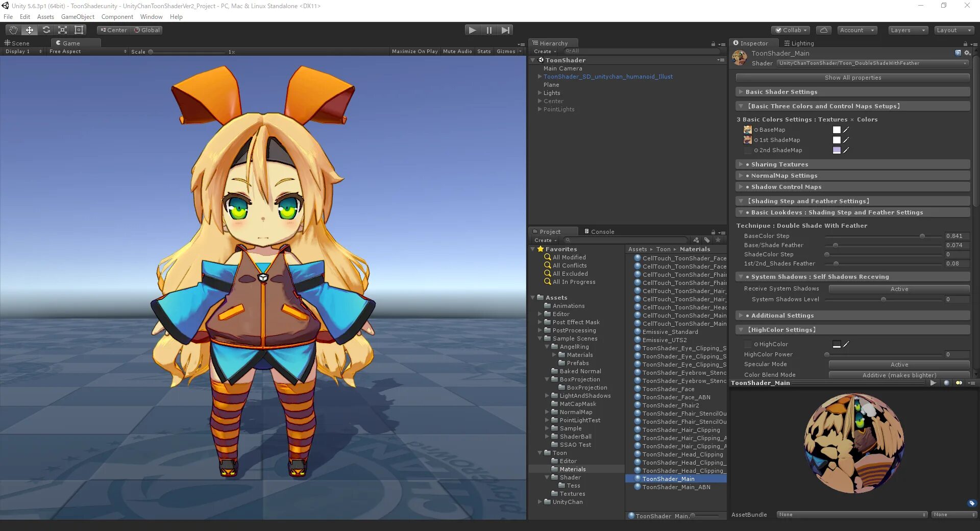This screenshot has width=980, height=531.
Task: Click the Play button
Action: [473, 30]
